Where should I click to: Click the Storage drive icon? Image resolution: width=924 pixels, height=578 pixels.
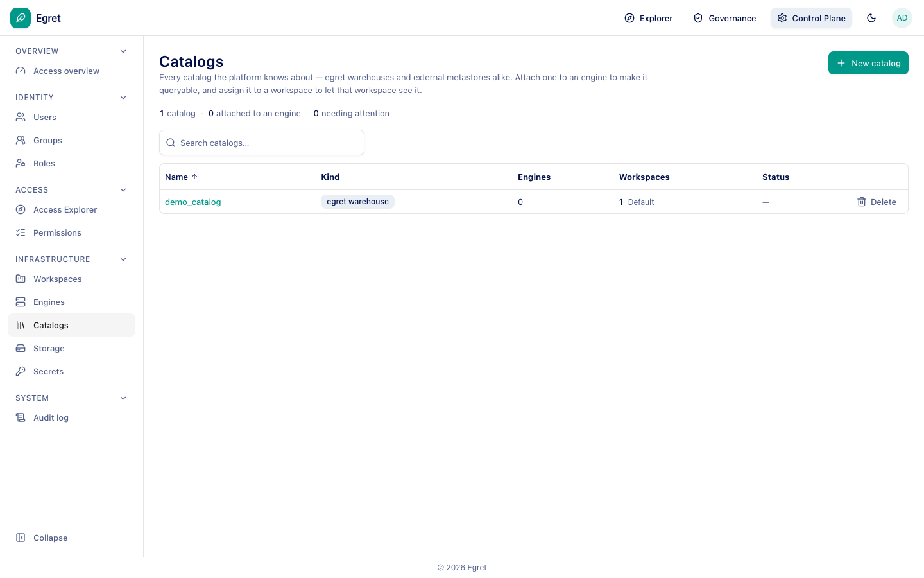tap(21, 349)
